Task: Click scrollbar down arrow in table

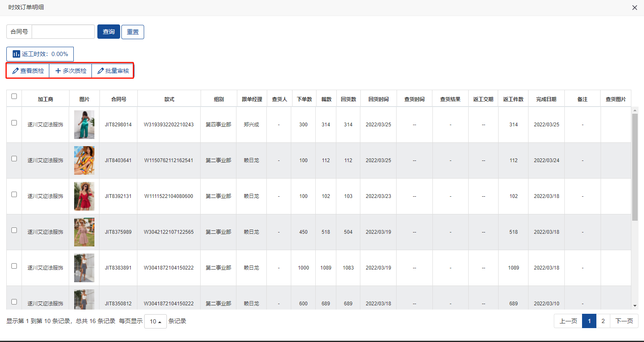Action: 635,306
